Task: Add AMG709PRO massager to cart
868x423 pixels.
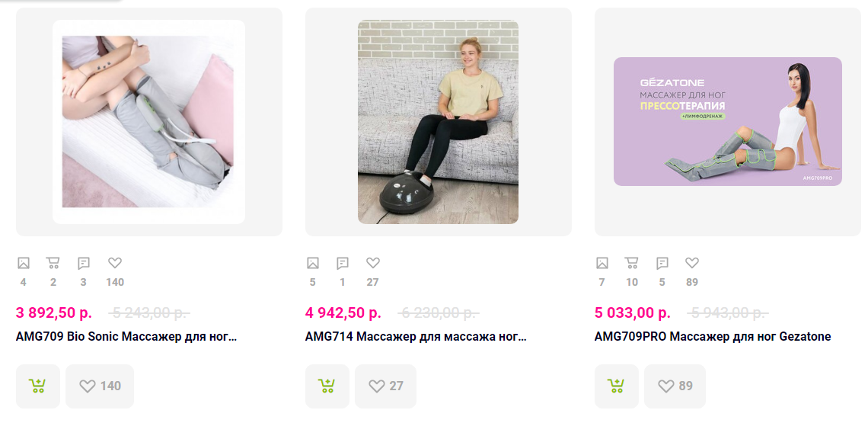Action: click(x=616, y=386)
